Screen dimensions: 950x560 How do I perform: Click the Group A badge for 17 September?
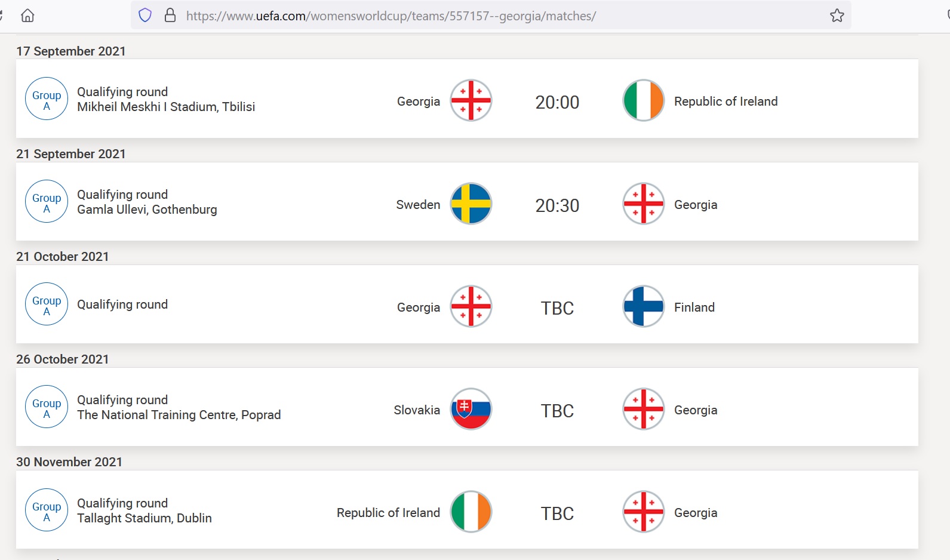tap(47, 99)
